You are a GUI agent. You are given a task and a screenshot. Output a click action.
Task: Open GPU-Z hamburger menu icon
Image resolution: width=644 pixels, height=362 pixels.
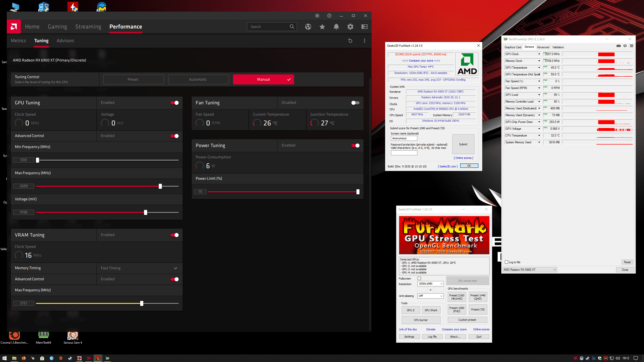point(631,46)
